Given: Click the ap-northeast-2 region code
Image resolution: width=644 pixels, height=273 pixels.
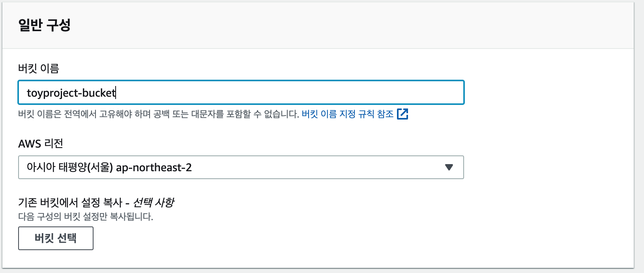Looking at the screenshot, I should click(x=154, y=168).
